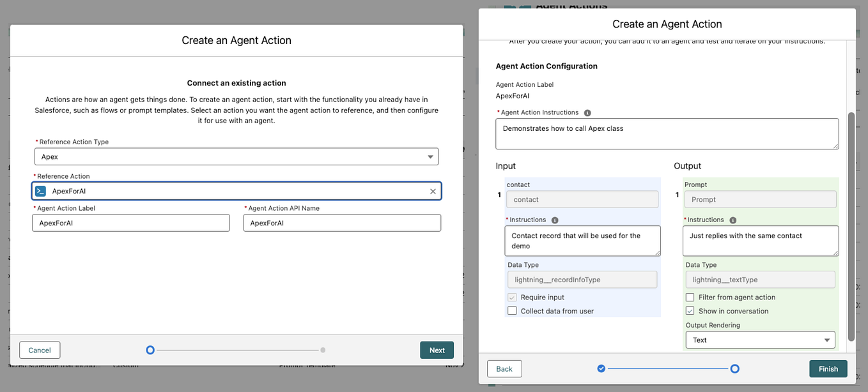Click the Output Rendering label
Viewport: 868px width, 392px height.
713,325
